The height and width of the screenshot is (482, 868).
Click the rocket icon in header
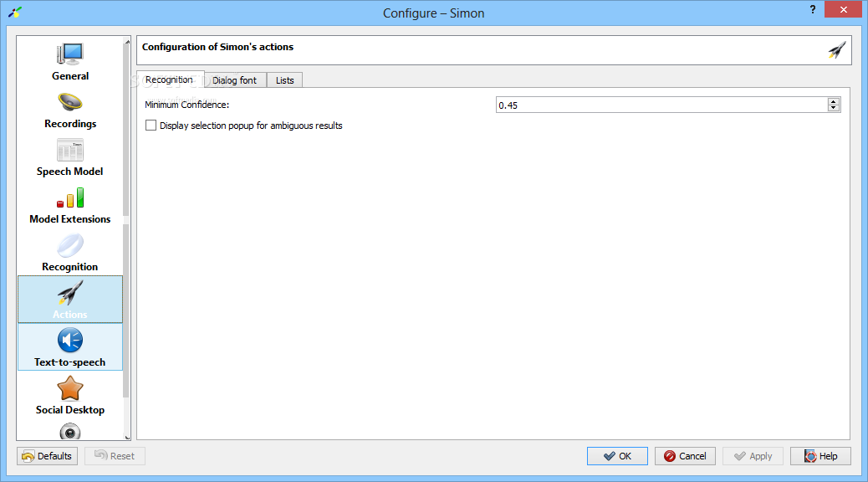click(x=836, y=50)
